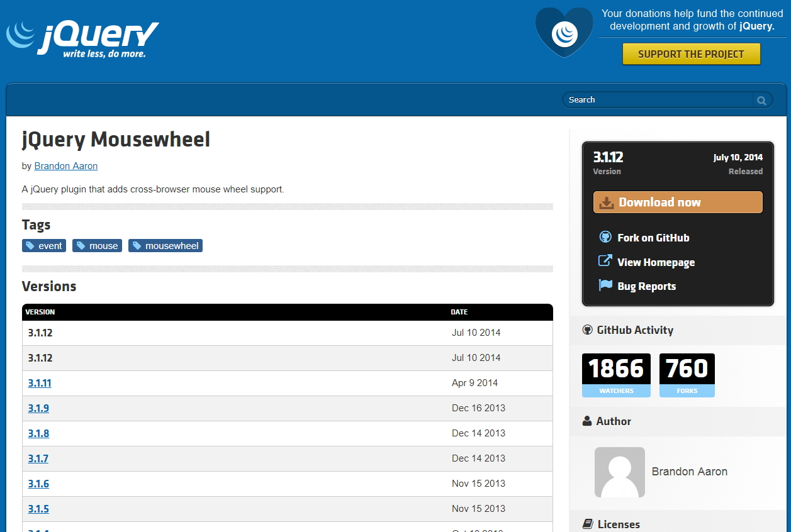Click the Tags section heading

point(36,225)
